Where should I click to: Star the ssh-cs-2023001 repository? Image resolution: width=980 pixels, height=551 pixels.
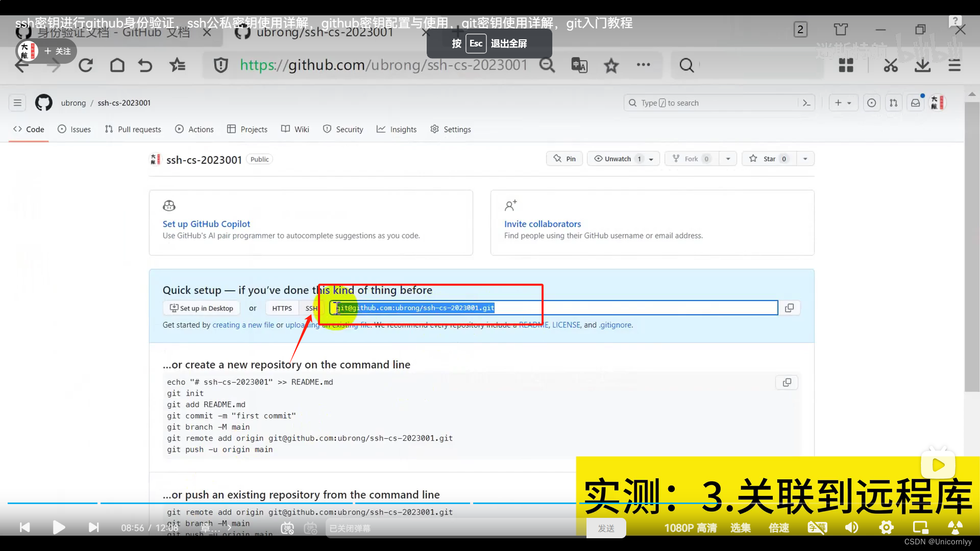768,159
